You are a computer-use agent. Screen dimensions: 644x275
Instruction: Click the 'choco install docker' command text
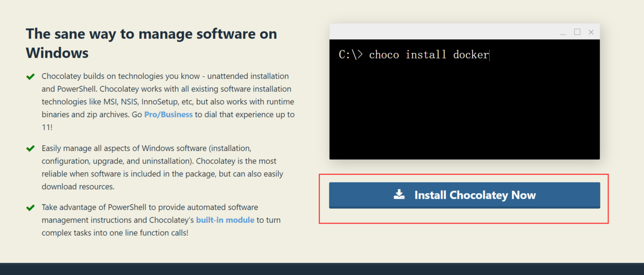429,54
